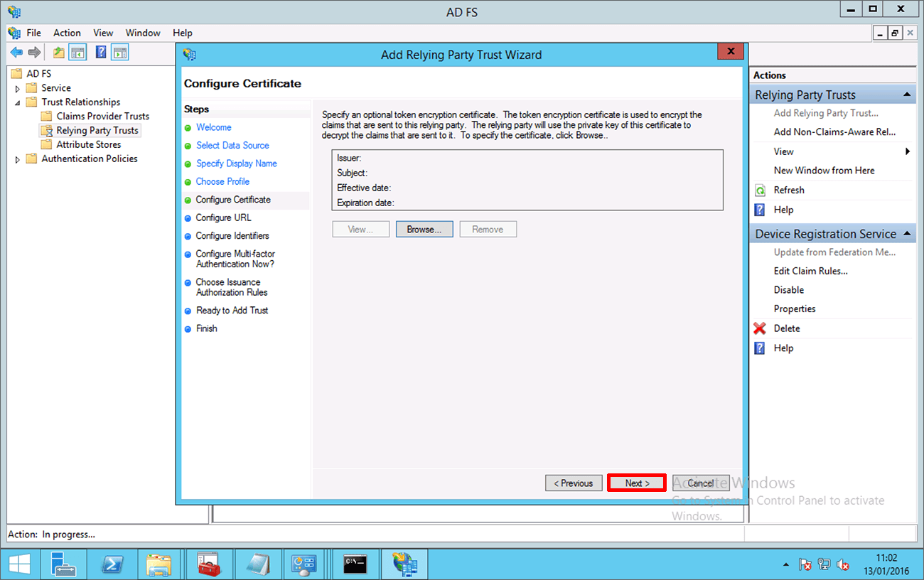Click the wizard icon in the dialog title bar
Viewport: 924px width, 580px height.
click(x=189, y=55)
